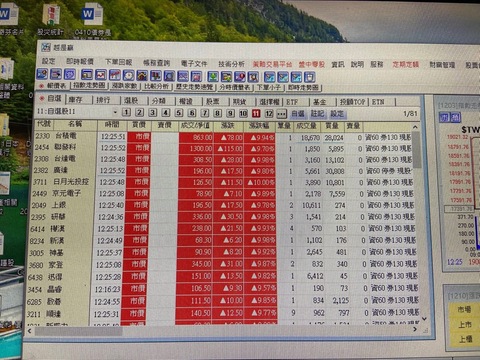This screenshot has width=480, height=360.
Task: Click the clock-shaped toolbar icon
Action: [x=129, y=75]
